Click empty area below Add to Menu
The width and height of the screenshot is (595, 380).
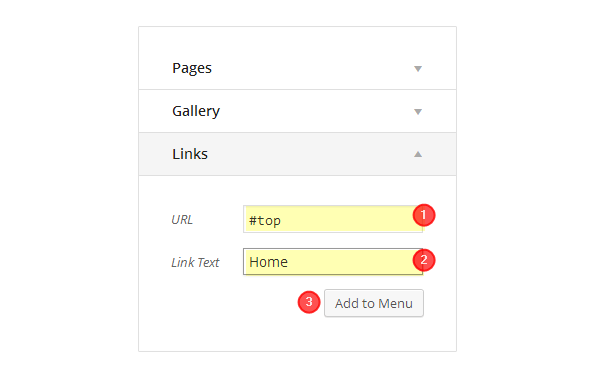point(298,334)
